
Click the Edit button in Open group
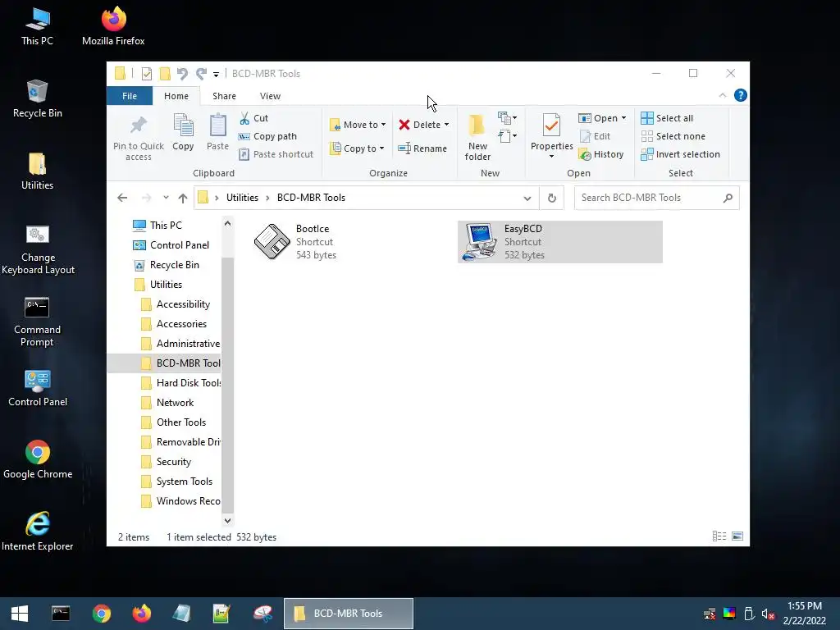596,136
